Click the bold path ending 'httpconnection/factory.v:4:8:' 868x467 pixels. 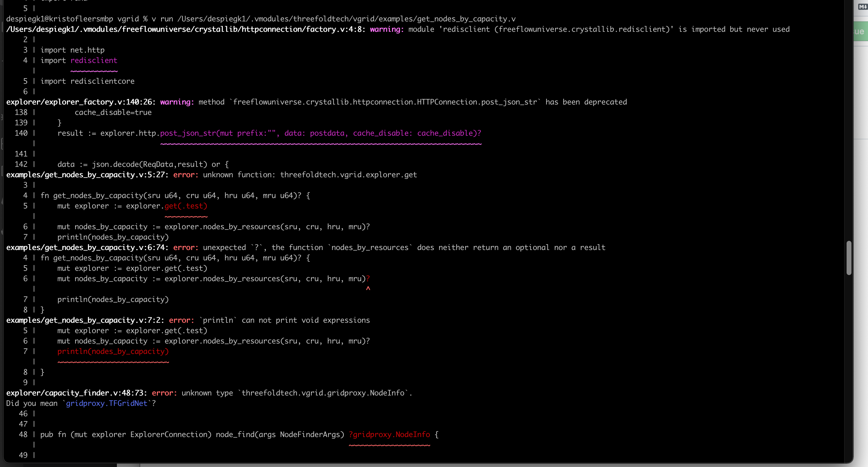186,29
